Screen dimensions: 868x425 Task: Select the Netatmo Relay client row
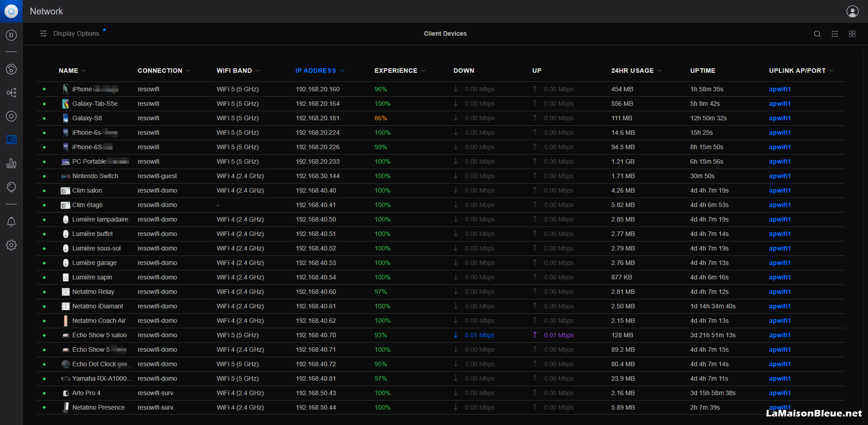click(x=441, y=292)
